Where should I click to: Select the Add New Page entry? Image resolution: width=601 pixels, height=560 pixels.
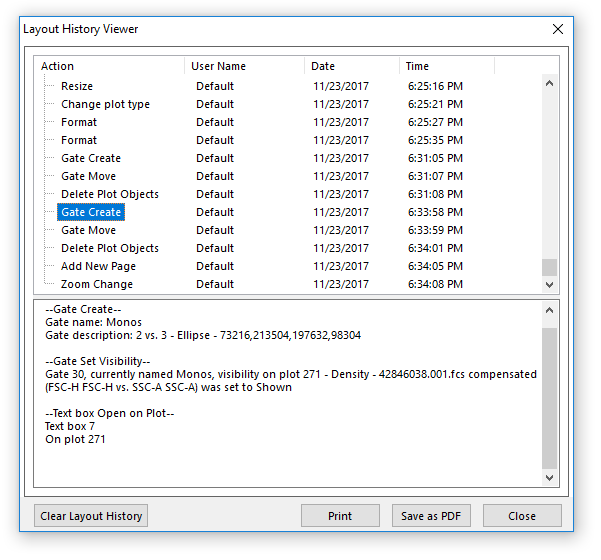tap(98, 266)
